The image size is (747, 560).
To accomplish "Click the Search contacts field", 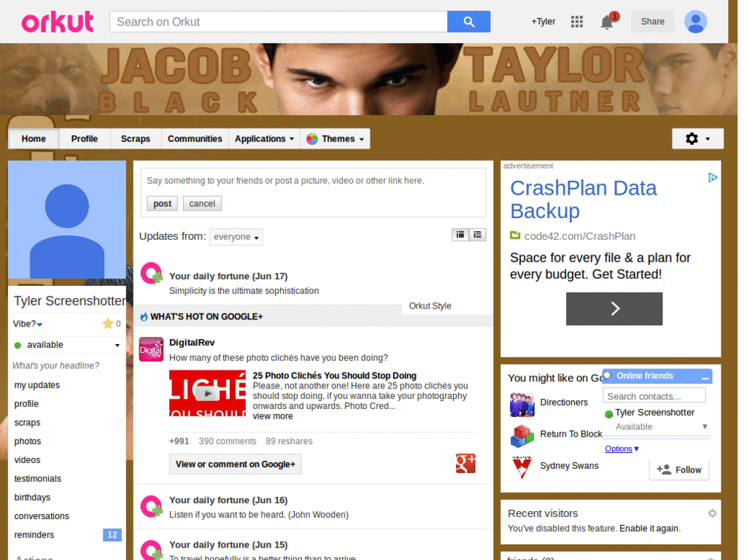I will (x=654, y=396).
